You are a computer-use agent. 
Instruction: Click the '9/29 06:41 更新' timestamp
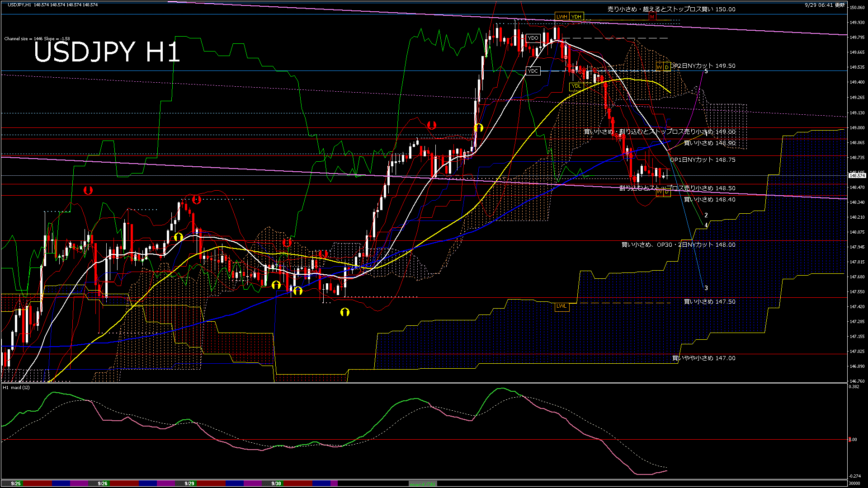(825, 5)
